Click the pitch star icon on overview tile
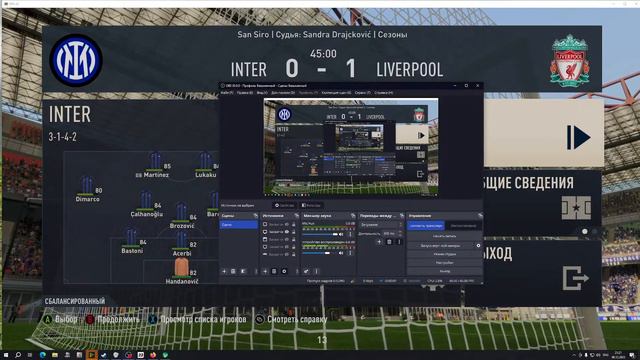 [576, 208]
